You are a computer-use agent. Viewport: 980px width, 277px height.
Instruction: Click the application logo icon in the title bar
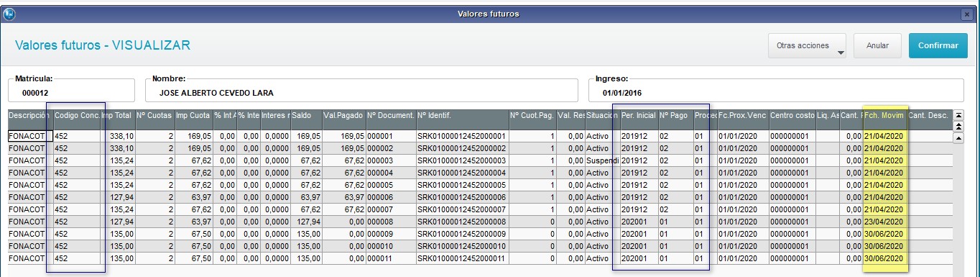click(x=9, y=14)
